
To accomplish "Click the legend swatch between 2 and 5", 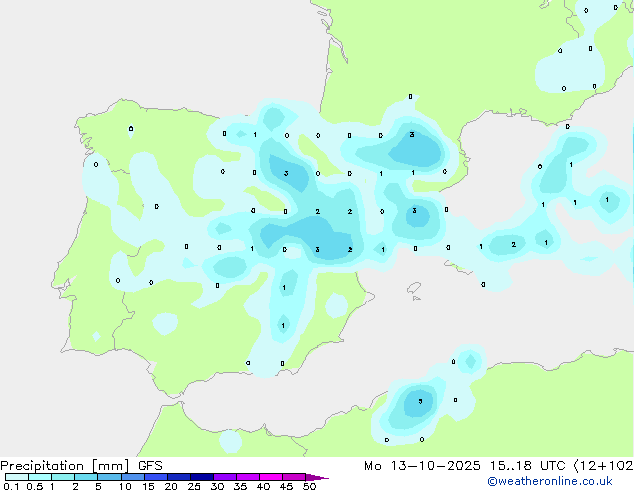I will 86,477.
